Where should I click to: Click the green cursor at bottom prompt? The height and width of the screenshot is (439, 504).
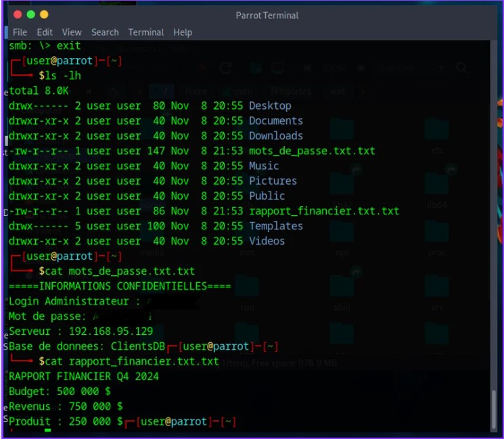(x=47, y=430)
